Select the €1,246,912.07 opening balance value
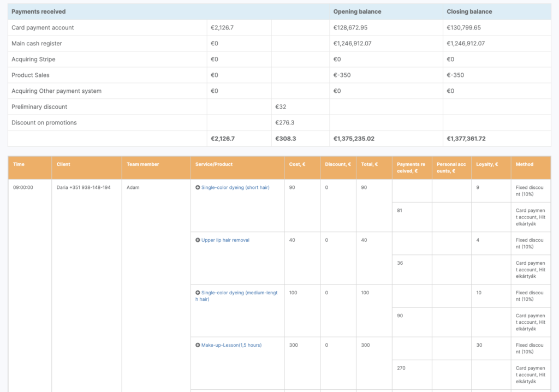Image resolution: width=559 pixels, height=392 pixels. (x=352, y=43)
